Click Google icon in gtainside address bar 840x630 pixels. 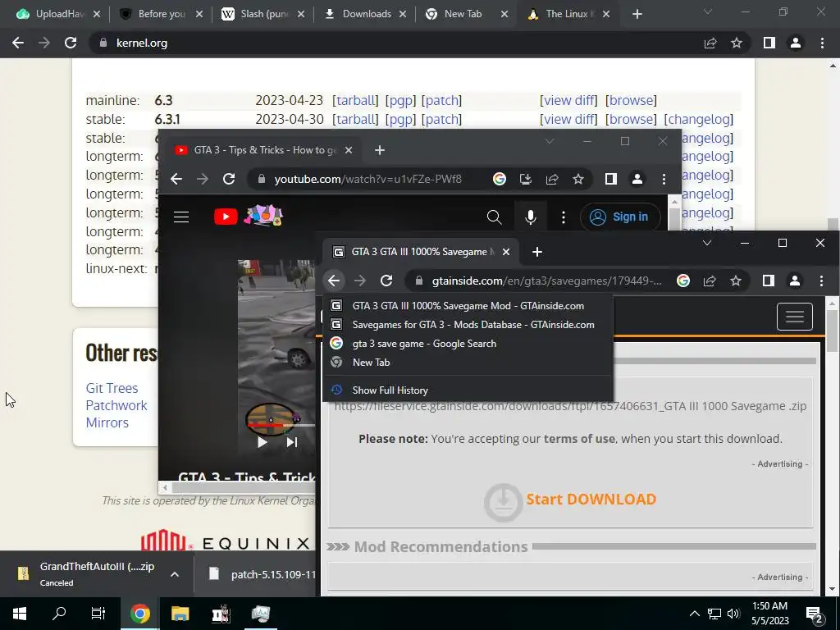[683, 281]
